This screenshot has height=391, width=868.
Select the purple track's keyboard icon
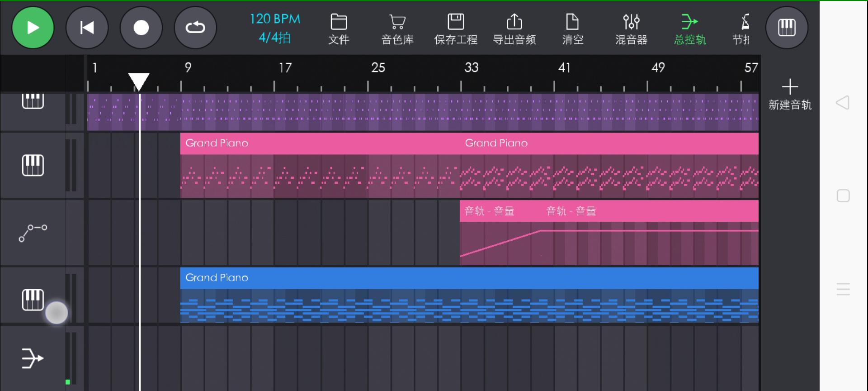[33, 101]
